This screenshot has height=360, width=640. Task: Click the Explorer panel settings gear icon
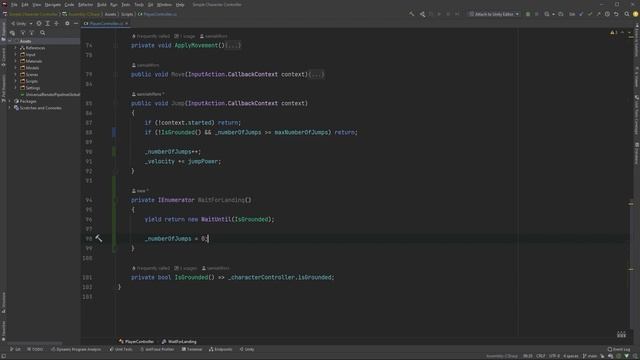pos(67,24)
